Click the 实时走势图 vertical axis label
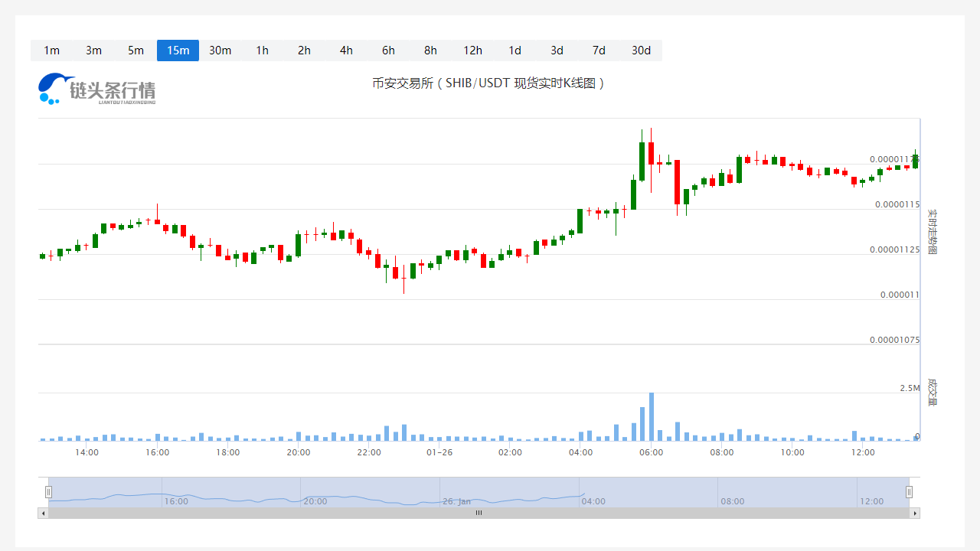Viewport: 980px width, 551px height. (x=932, y=232)
